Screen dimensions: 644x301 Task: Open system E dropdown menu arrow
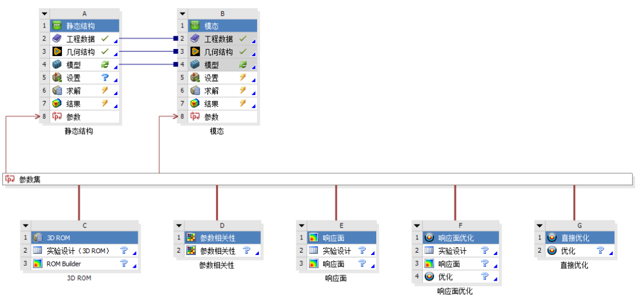click(x=302, y=225)
